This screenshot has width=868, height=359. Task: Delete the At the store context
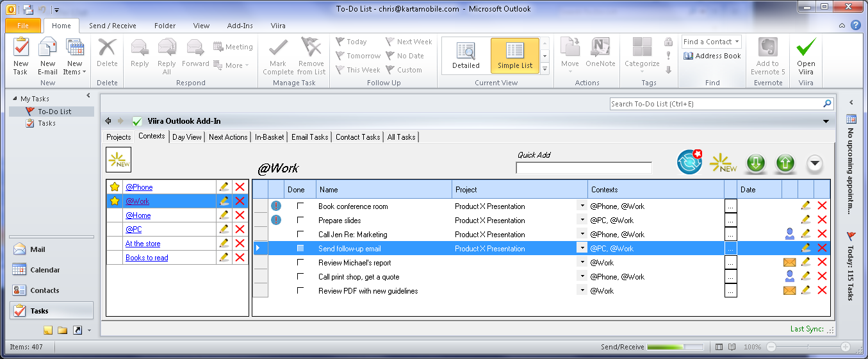240,243
